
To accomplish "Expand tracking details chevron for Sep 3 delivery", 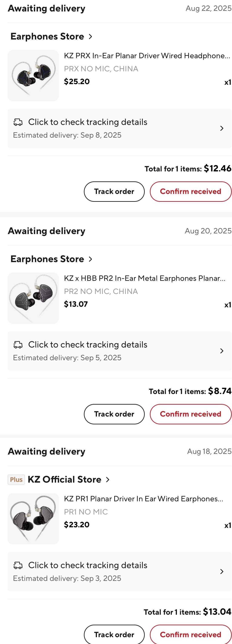I will click(x=222, y=571).
